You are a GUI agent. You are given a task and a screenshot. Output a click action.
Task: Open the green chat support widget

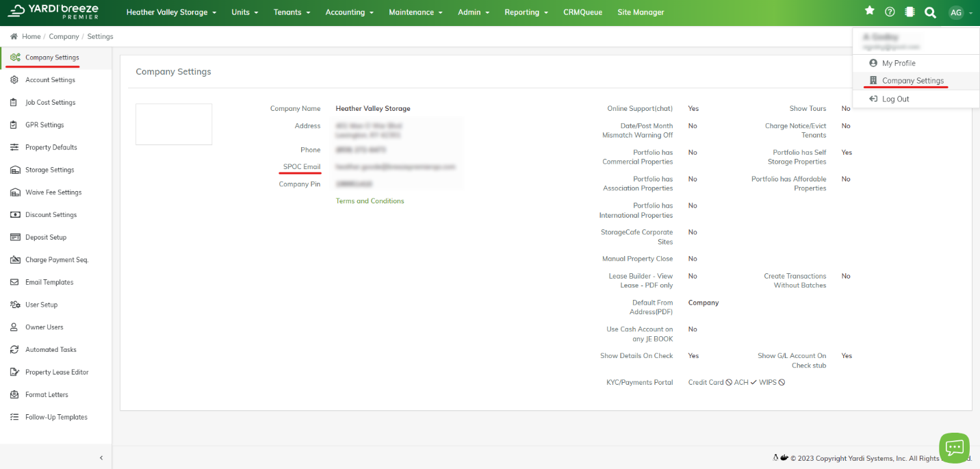[954, 448]
